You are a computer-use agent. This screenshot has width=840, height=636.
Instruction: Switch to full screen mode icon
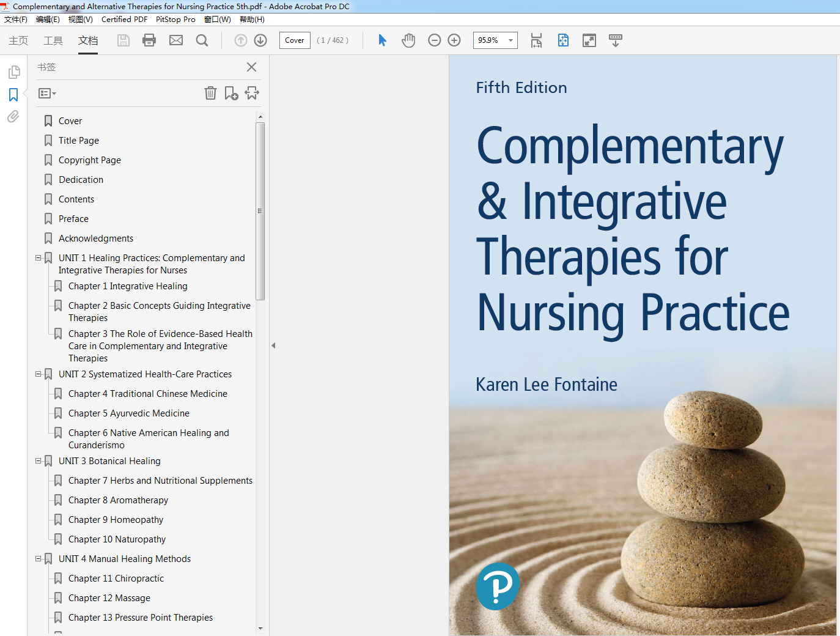click(x=589, y=40)
